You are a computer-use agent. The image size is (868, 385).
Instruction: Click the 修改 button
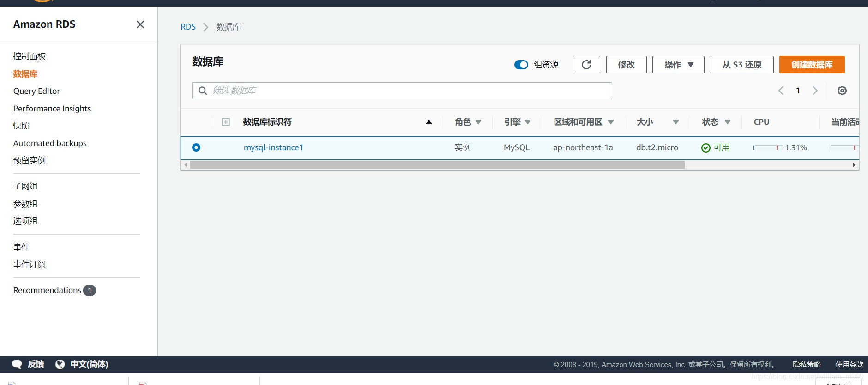(x=626, y=65)
